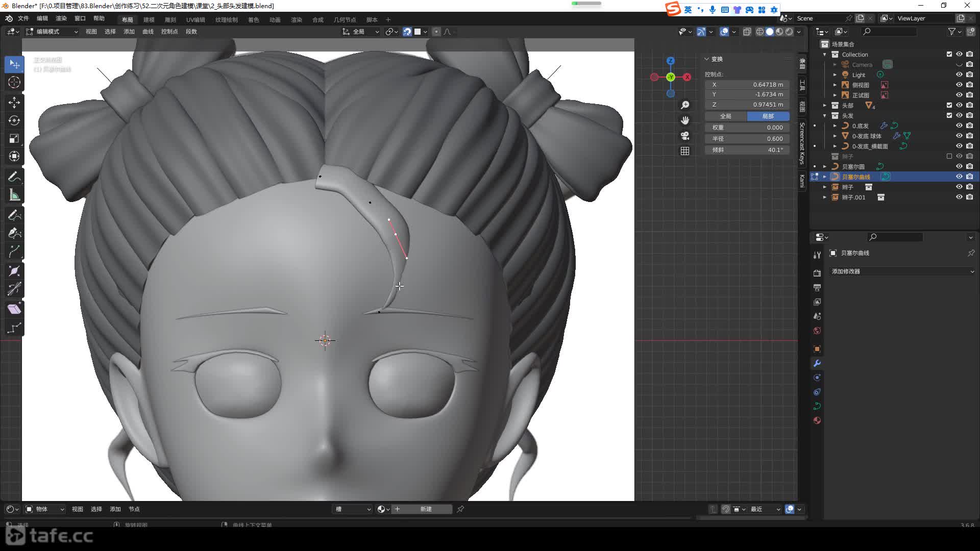
Task: Click the Select Box tool
Action: [14, 64]
